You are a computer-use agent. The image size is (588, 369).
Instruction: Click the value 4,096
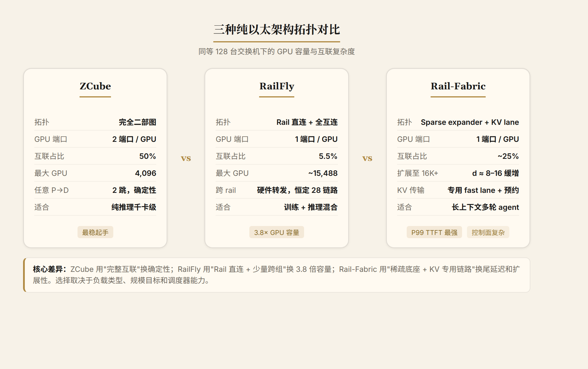tap(146, 173)
